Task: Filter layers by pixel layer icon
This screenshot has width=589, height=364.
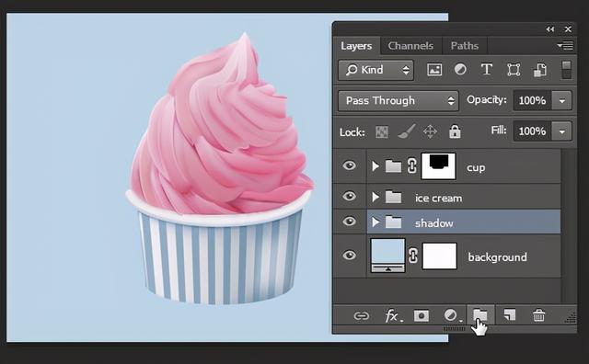Action: 434,70
